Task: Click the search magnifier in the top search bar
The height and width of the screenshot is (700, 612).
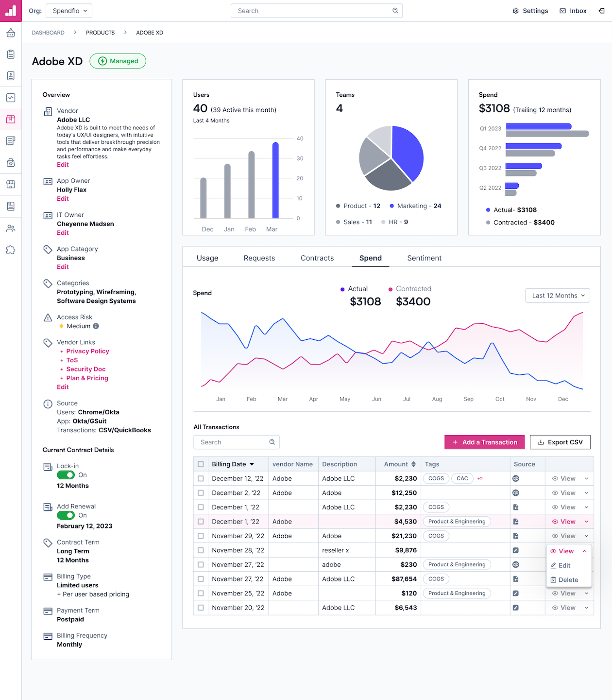Action: coord(395,11)
